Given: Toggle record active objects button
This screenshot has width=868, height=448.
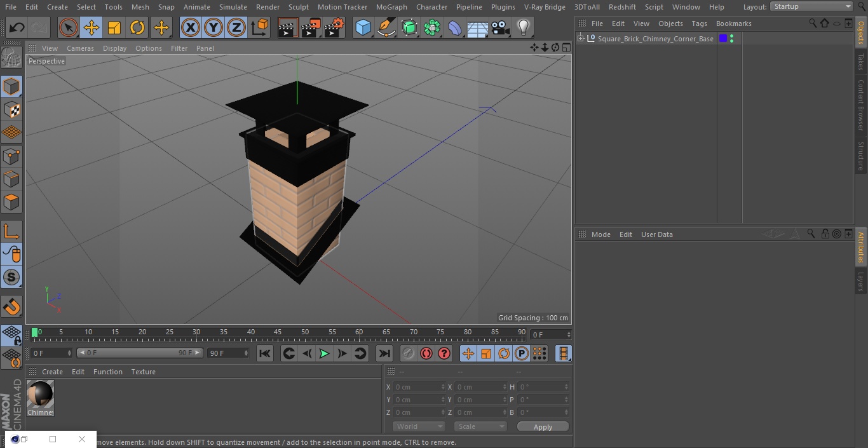Looking at the screenshot, I should pos(409,354).
